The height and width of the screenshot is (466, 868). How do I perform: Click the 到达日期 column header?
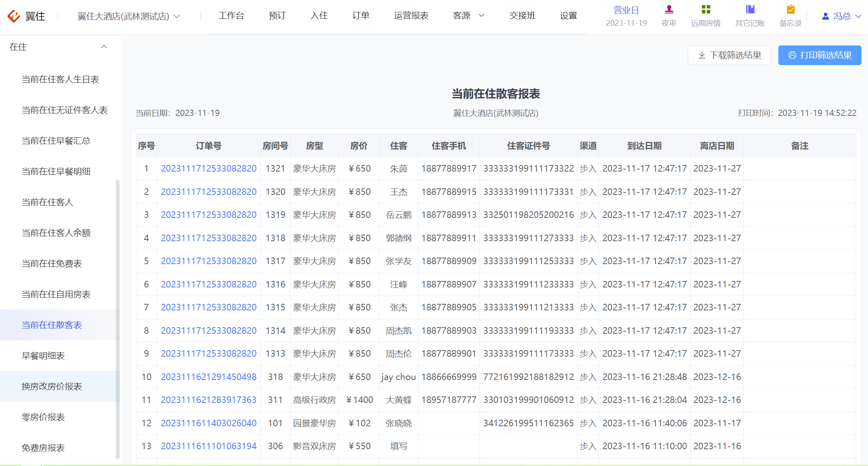(644, 146)
